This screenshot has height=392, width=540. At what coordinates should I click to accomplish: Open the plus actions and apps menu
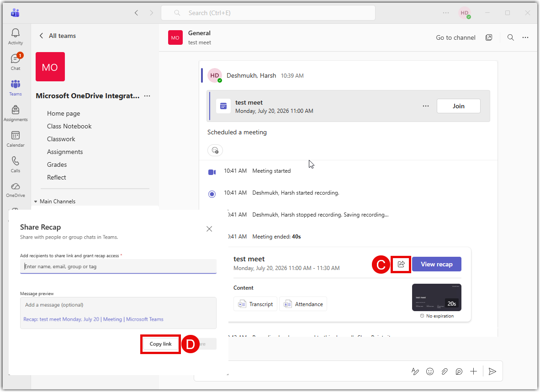[x=474, y=371]
